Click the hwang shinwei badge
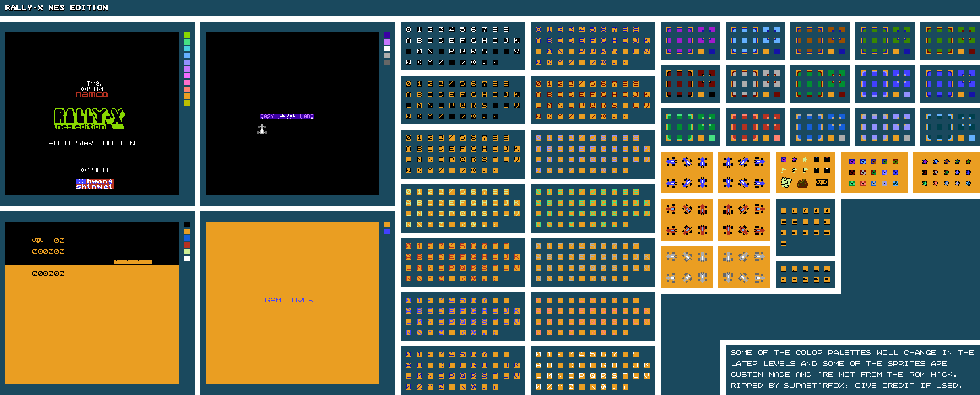 click(x=95, y=183)
